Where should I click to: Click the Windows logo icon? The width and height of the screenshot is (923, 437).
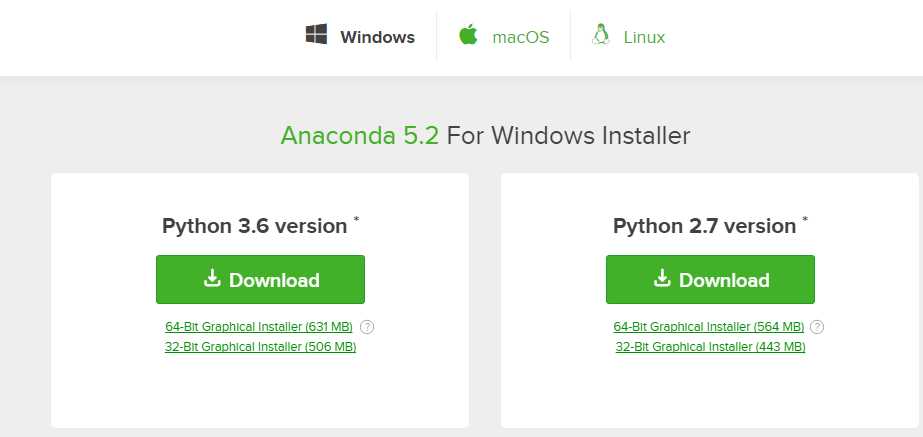point(316,34)
